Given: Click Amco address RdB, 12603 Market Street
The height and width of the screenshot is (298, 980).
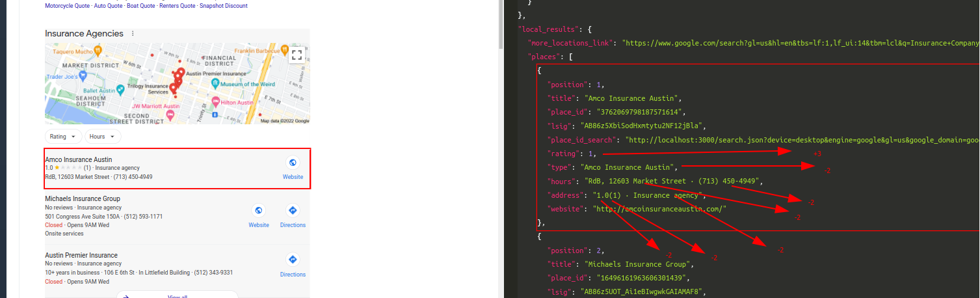Looking at the screenshot, I should pyautogui.click(x=77, y=176).
